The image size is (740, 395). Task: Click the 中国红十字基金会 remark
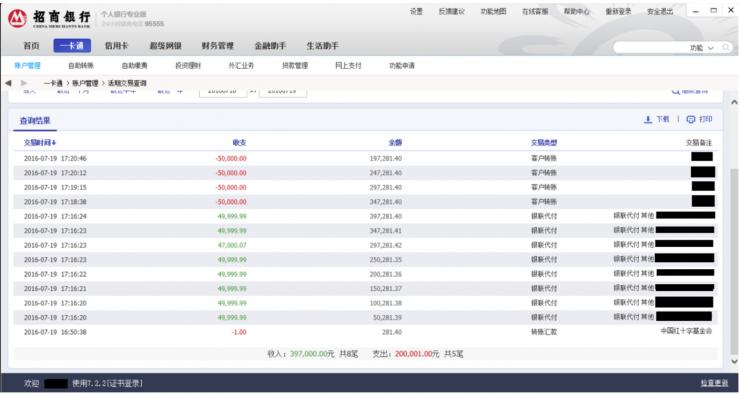(686, 331)
